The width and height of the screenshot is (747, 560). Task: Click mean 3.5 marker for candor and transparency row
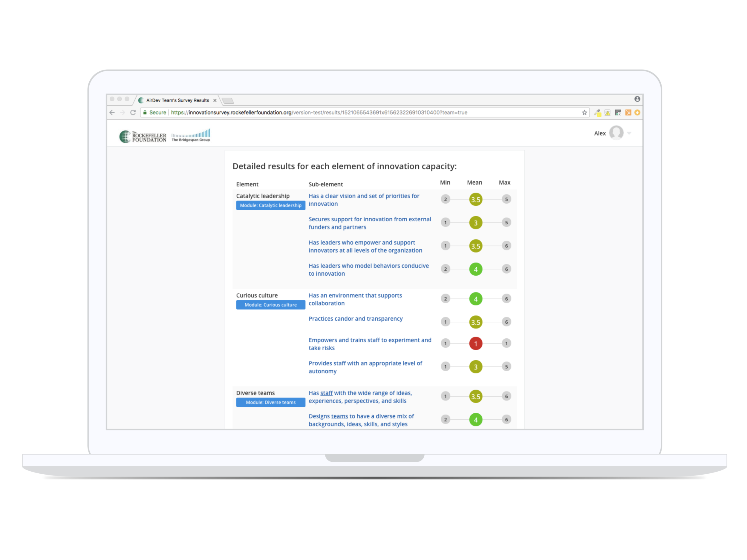tap(475, 322)
